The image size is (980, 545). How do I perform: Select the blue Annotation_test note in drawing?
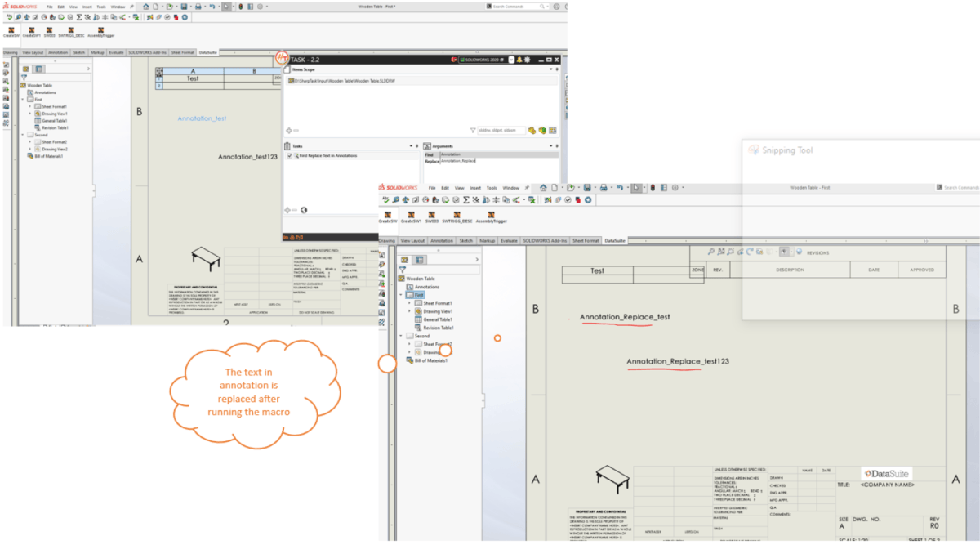tap(202, 119)
